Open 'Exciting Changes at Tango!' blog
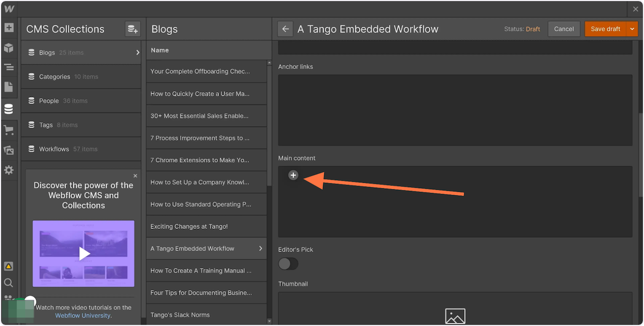The height and width of the screenshot is (326, 644). coord(207,226)
